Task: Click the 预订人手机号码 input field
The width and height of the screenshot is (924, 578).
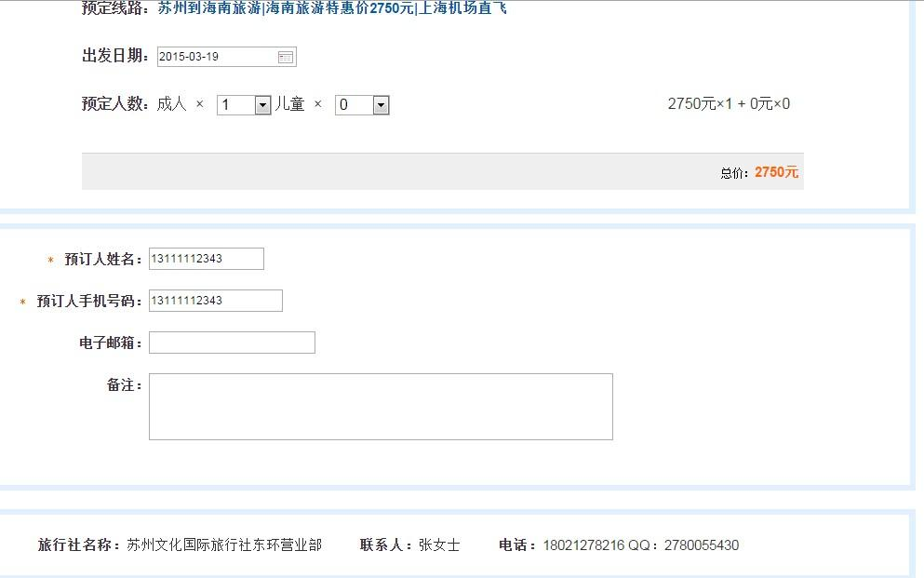Action: (216, 301)
